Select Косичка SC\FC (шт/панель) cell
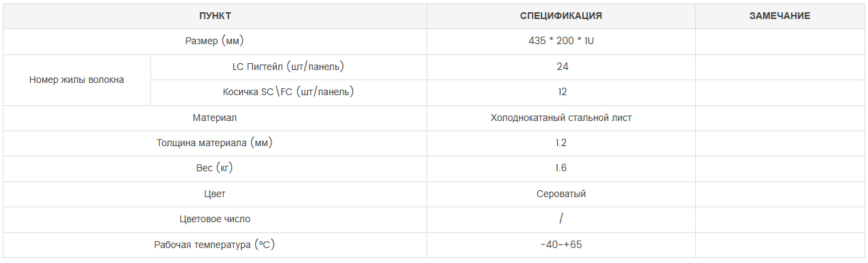This screenshot has height=263, width=868. coord(288,92)
